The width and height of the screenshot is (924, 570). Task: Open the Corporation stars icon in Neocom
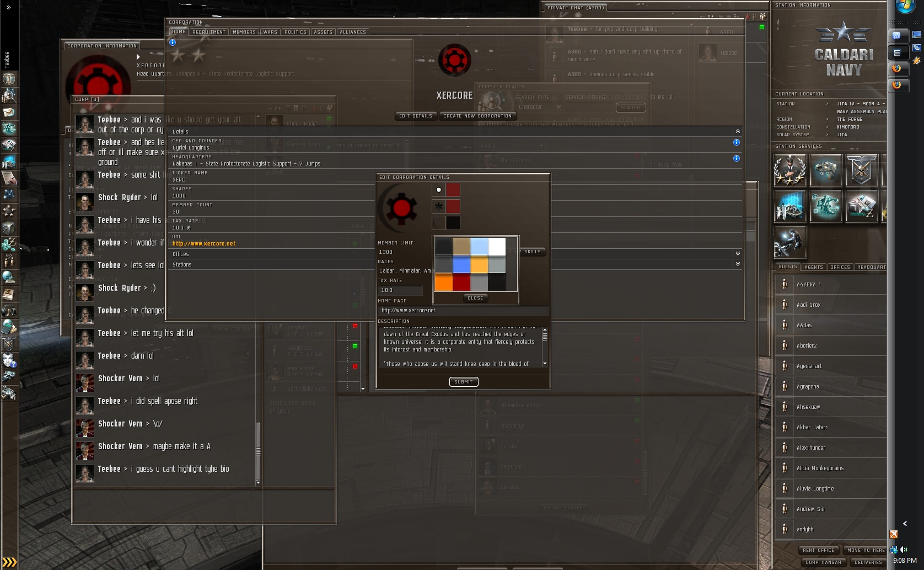click(9, 211)
